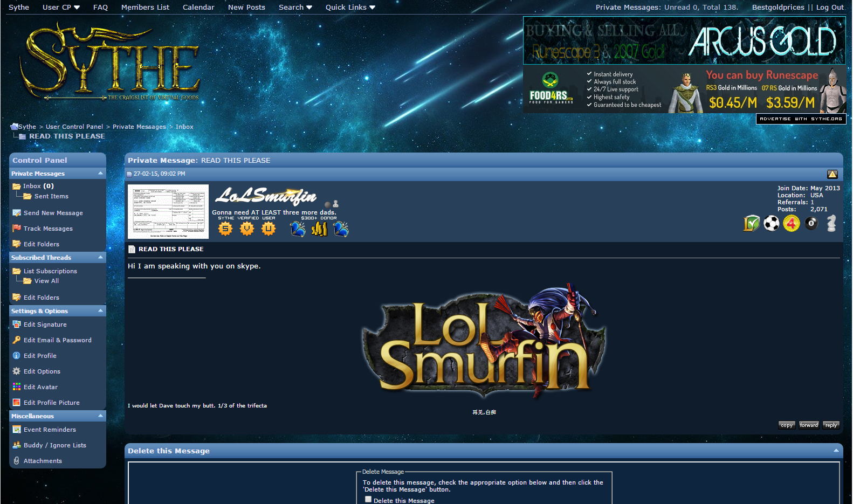
Task: Click the Attachments paperclip icon
Action: pyautogui.click(x=17, y=461)
